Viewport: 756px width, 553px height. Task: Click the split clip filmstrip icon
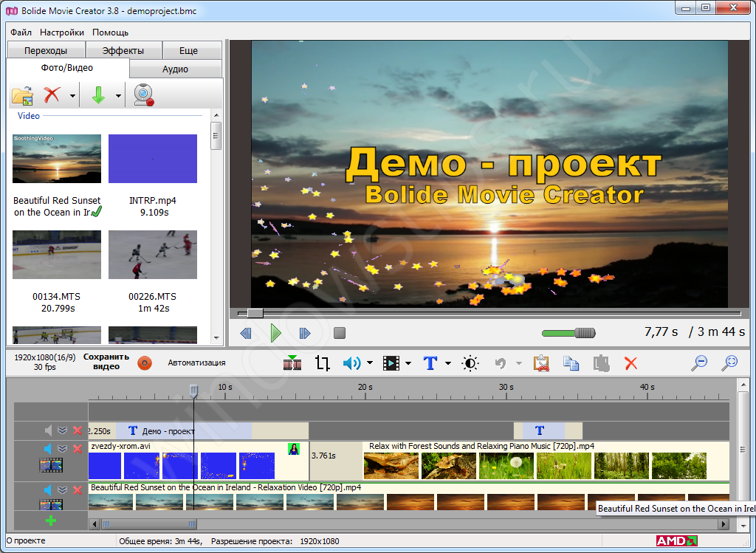point(292,363)
